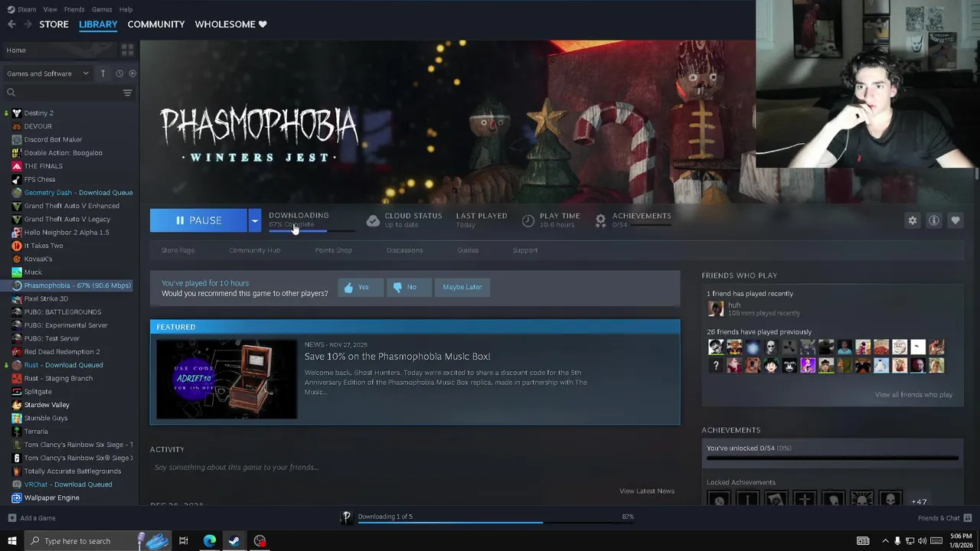This screenshot has width=980, height=551.
Task: Open Windows Start menu
Action: (x=12, y=541)
